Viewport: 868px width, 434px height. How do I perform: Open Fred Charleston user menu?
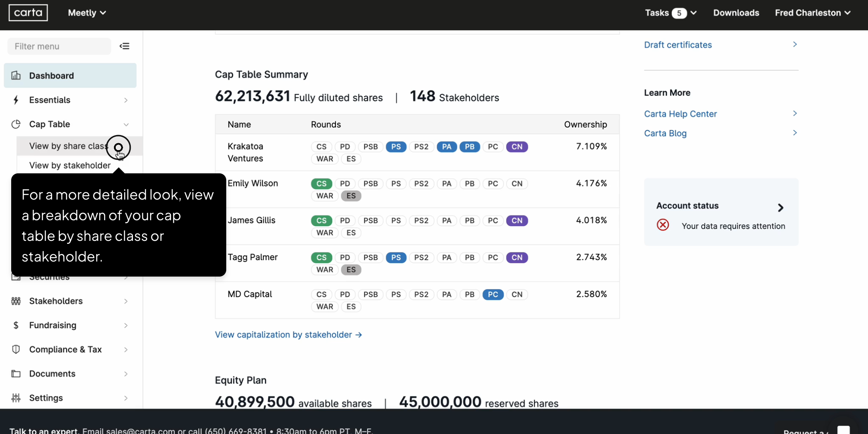813,13
